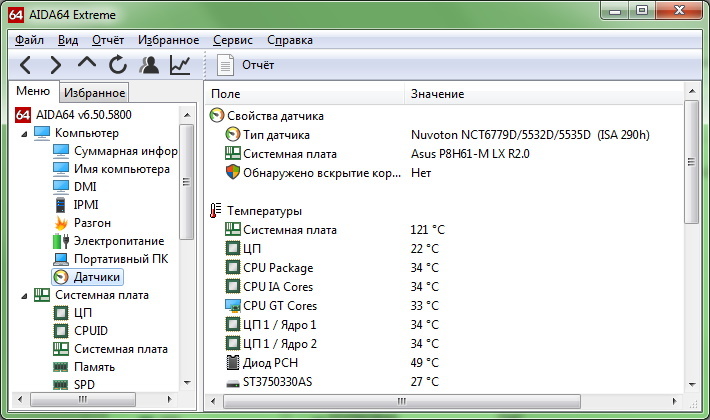Select the CPU GT Cores row icon

click(x=233, y=306)
